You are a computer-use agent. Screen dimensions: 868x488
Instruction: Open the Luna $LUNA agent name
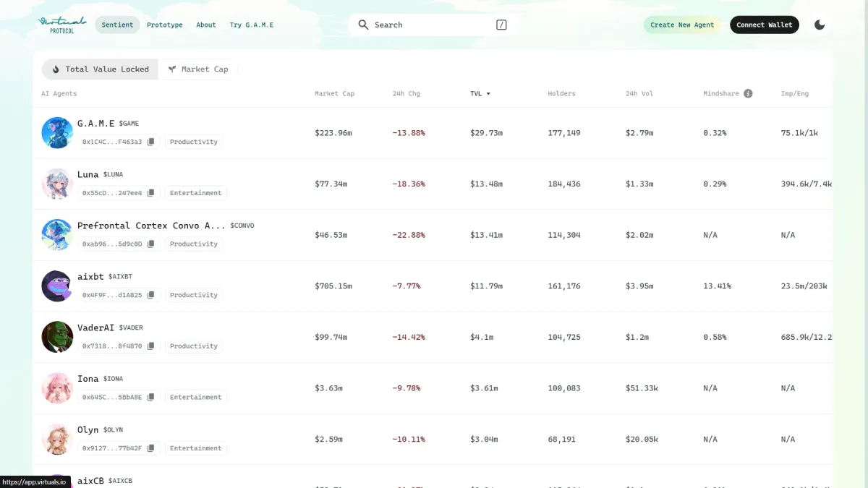[100, 174]
